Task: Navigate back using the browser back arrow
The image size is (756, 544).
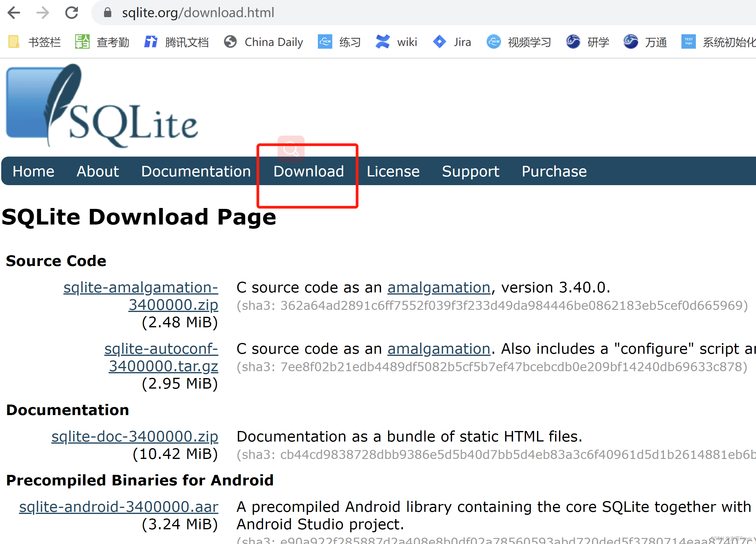Action: coord(14,13)
